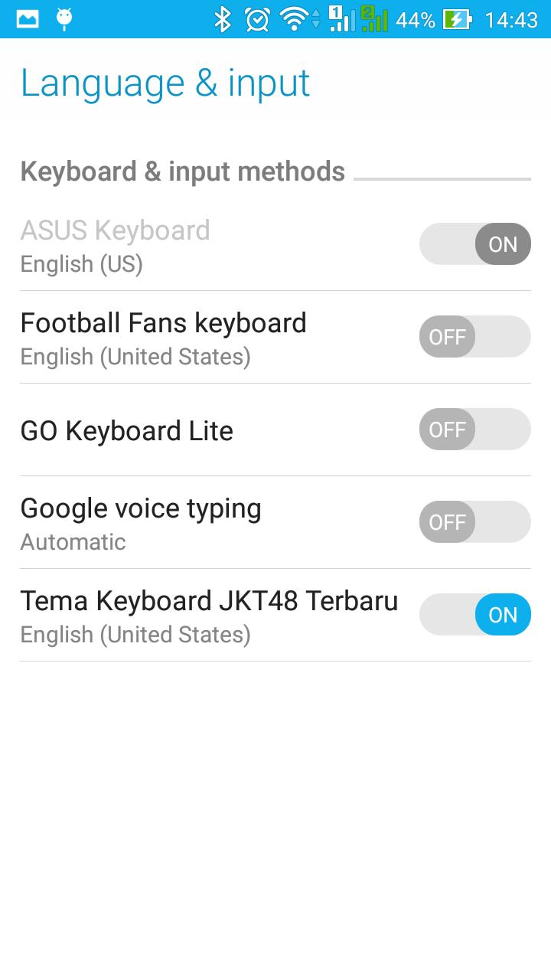
Task: Enable the Football Fans keyboard switch
Action: coord(474,337)
